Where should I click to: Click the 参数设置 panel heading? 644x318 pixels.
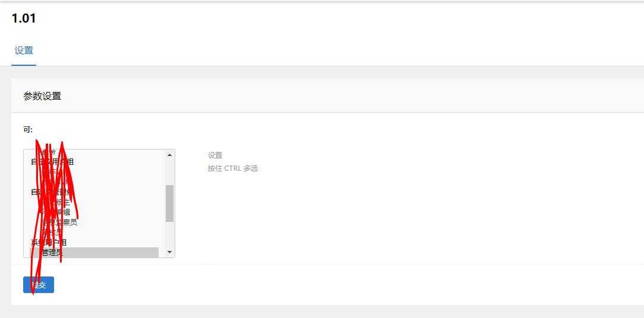point(42,96)
